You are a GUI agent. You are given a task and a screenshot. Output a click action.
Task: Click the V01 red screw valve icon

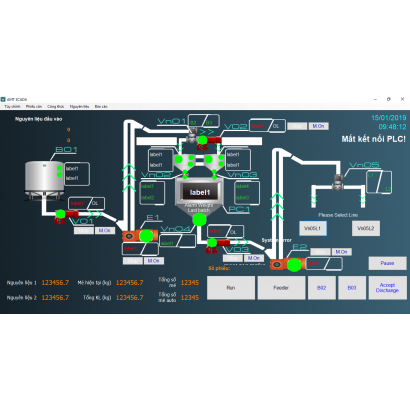tap(66, 216)
